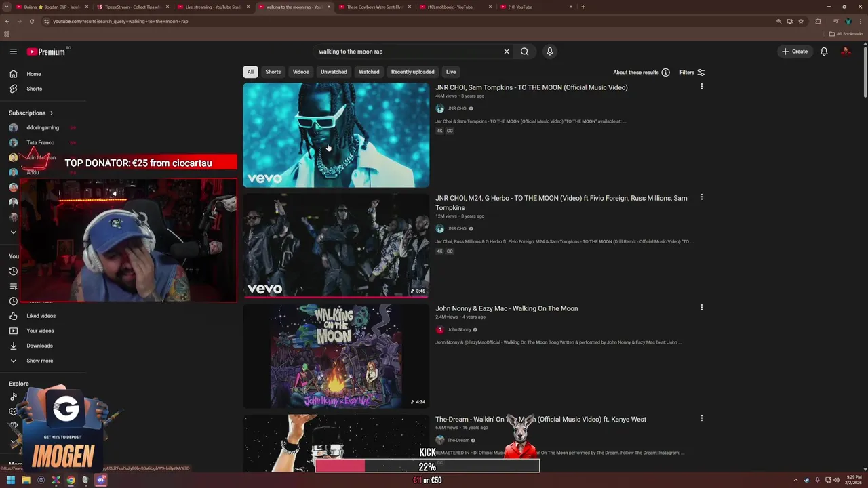The image size is (868, 488).
Task: Click the YouTube Premium logo
Action: (x=46, y=52)
